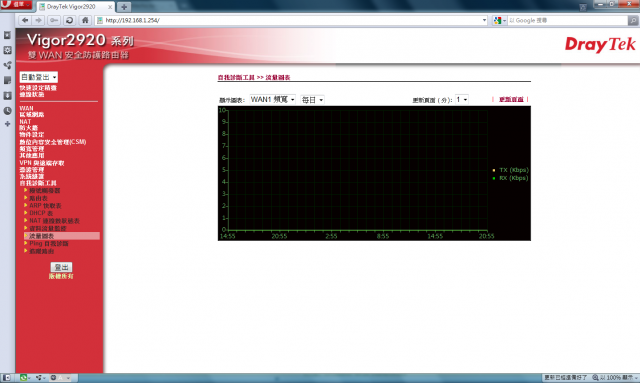Screen dimensions: 640x383
Task: Click the Google search engine icon
Action: coord(497,20)
